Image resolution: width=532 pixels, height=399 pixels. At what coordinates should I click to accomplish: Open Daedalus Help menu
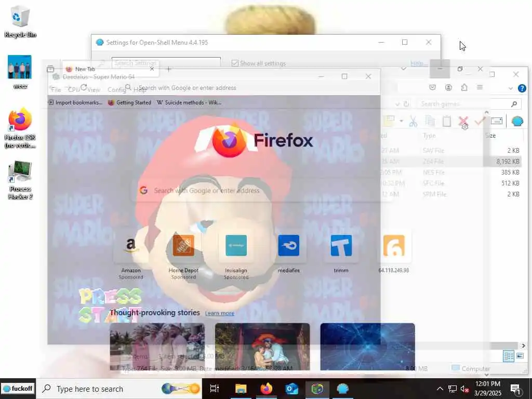[140, 89]
